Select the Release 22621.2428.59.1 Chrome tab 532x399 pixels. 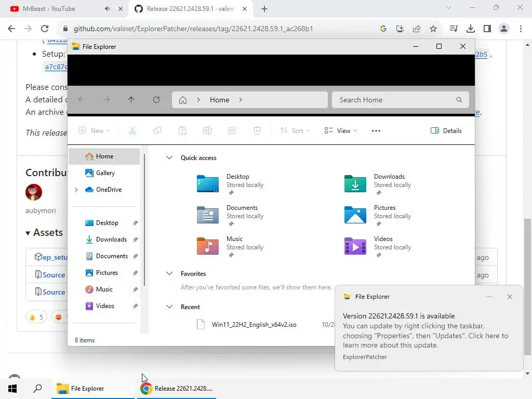coord(190,9)
